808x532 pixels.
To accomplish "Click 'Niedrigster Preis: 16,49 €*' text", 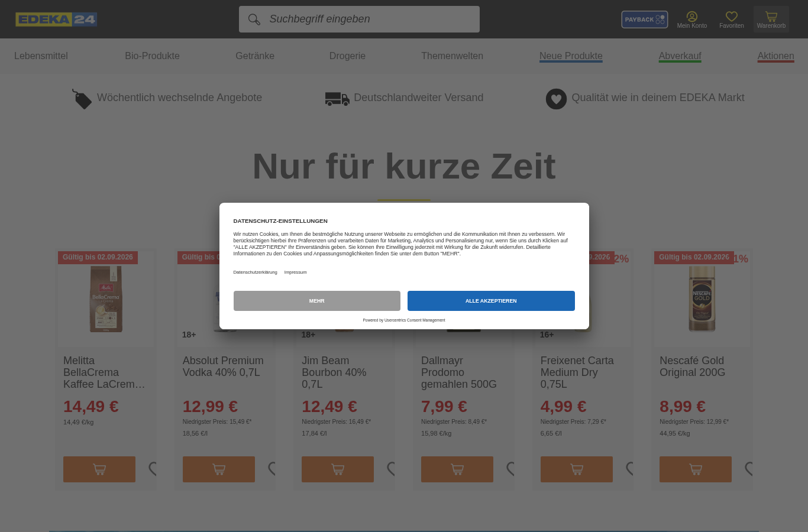I will point(337,422).
